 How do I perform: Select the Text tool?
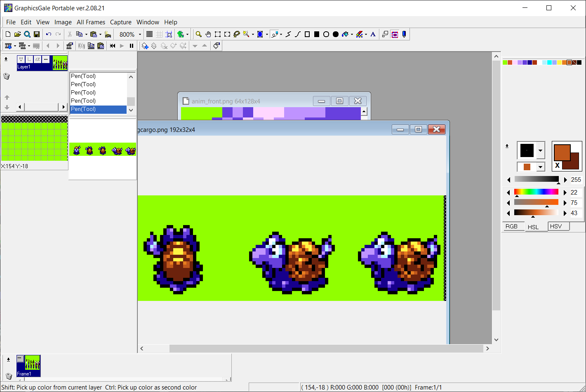[373, 34]
